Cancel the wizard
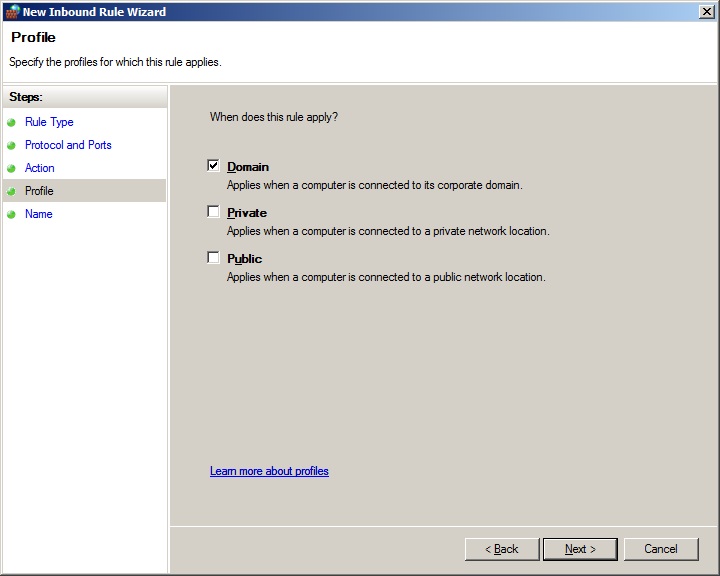 661,549
